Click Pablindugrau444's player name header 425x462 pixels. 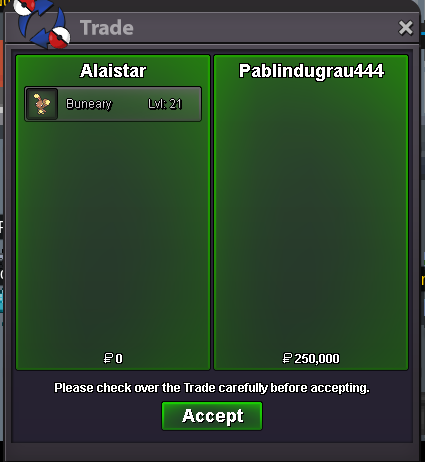coord(311,71)
